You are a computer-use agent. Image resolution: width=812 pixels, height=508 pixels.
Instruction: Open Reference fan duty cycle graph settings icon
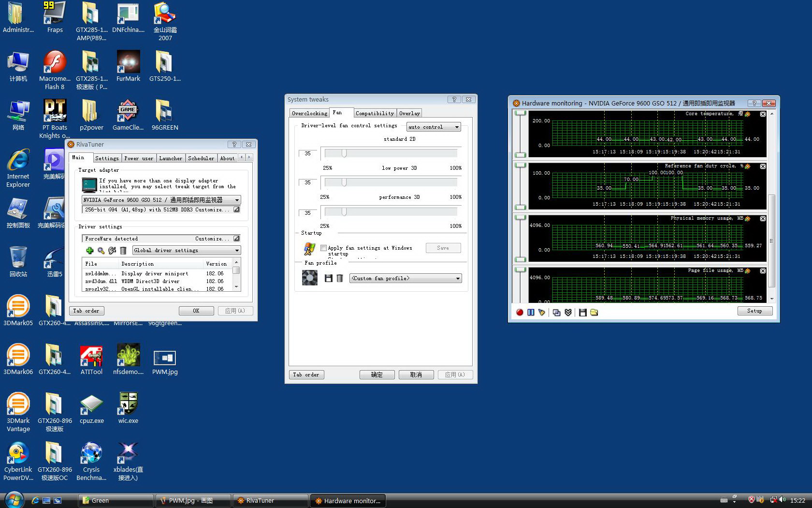pyautogui.click(x=748, y=166)
